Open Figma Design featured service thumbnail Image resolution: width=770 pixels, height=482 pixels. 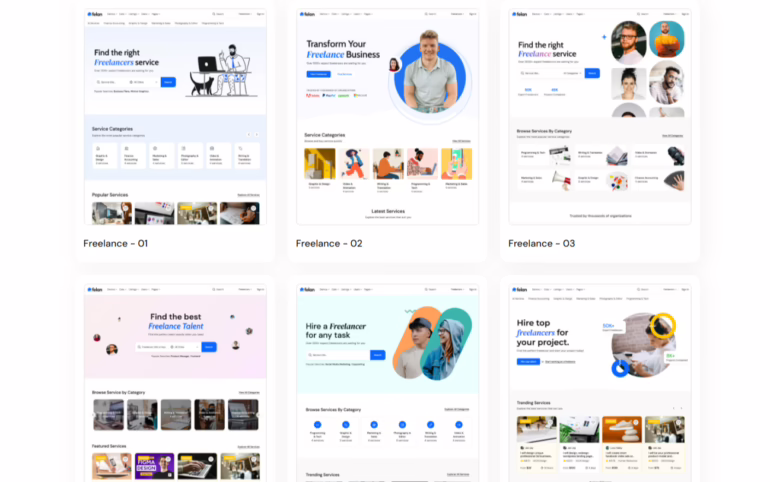coord(154,466)
